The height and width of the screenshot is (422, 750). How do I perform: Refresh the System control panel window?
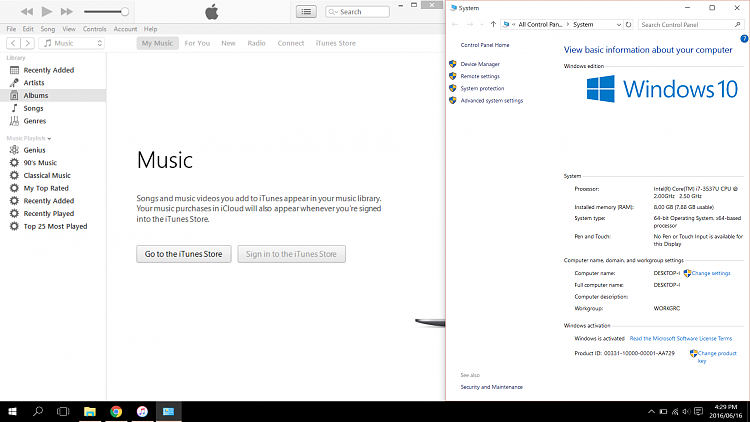[629, 24]
